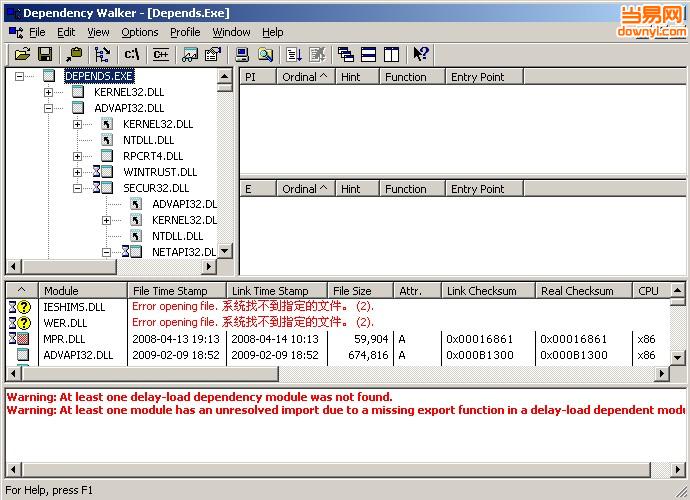Open the Profile menu
690x500 pixels.
coord(185,32)
